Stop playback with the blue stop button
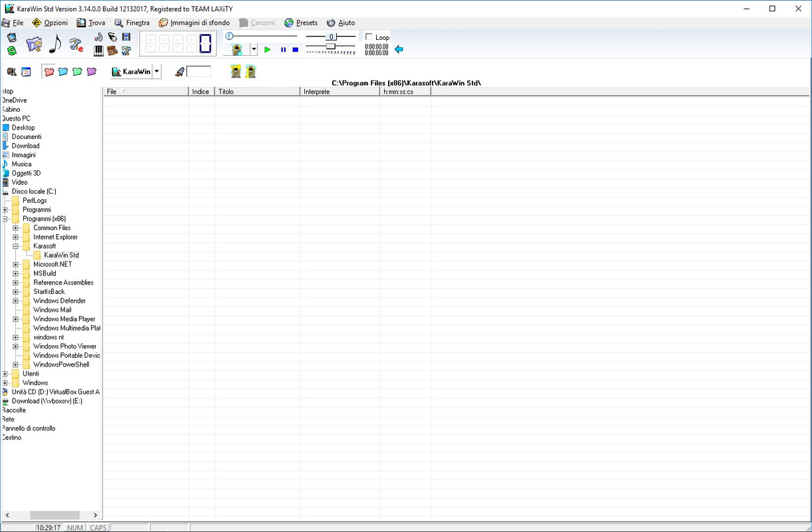The image size is (812, 532). (295, 50)
